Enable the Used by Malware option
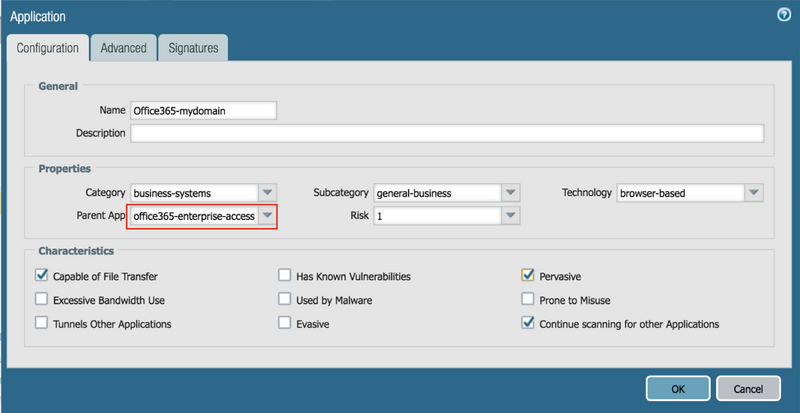The image size is (800, 413). pyautogui.click(x=285, y=300)
